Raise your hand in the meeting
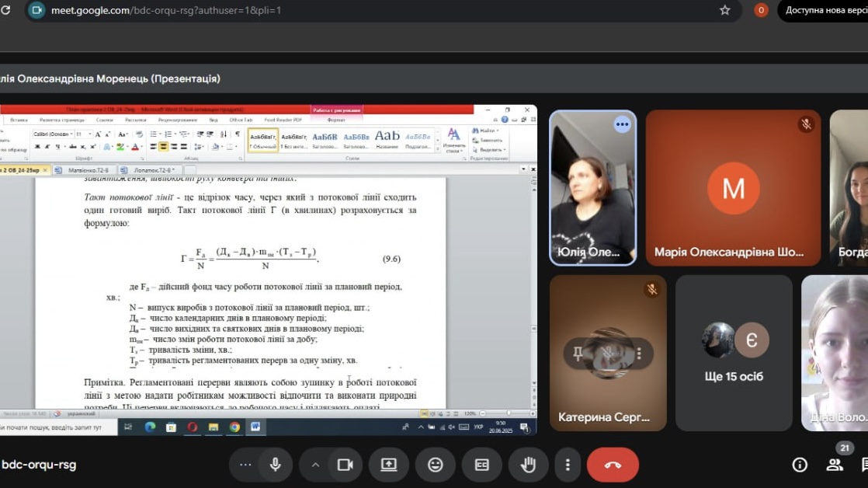 point(528,465)
